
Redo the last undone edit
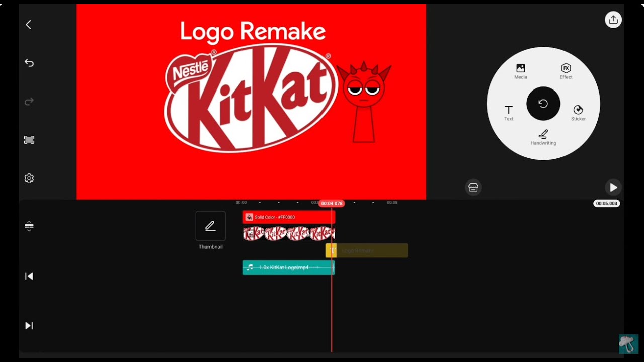coord(29,102)
